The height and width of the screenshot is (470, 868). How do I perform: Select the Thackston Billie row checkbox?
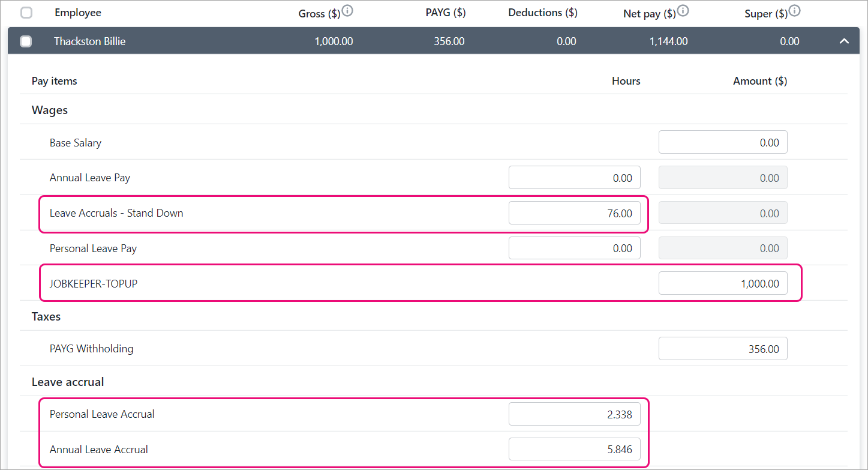coord(26,41)
